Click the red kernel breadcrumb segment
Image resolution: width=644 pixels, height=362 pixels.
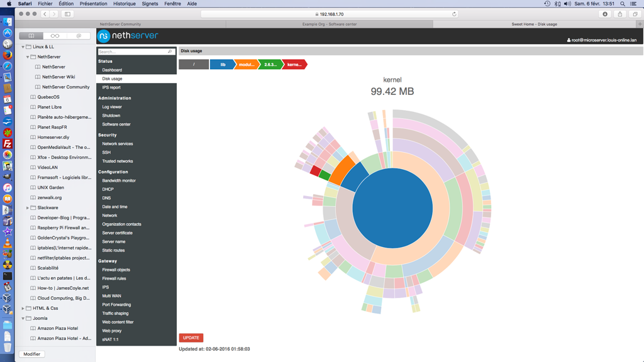[x=294, y=65]
